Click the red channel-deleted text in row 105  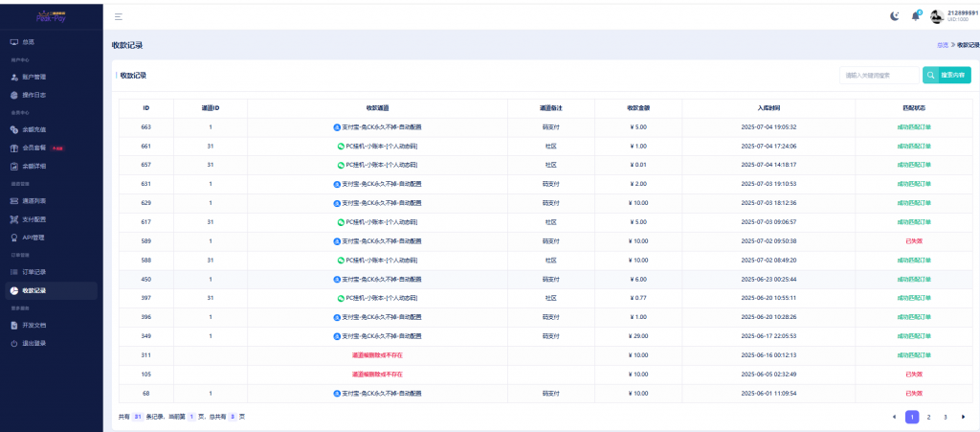tap(377, 375)
